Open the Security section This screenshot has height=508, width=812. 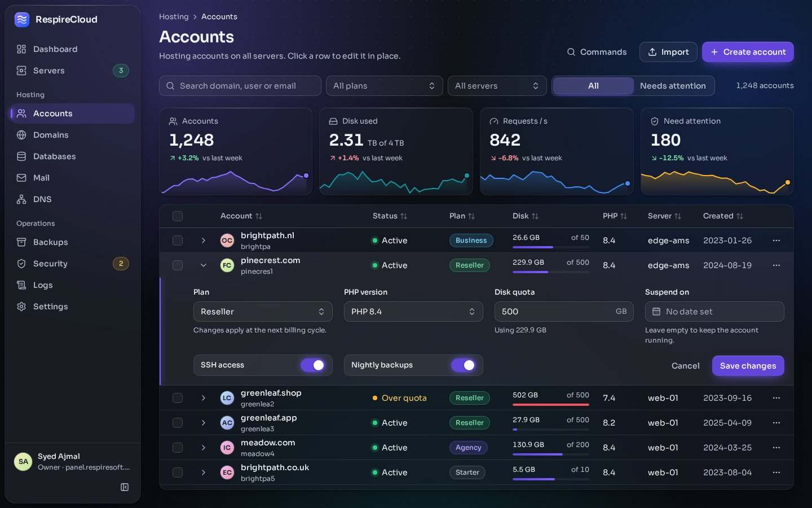pos(73,264)
